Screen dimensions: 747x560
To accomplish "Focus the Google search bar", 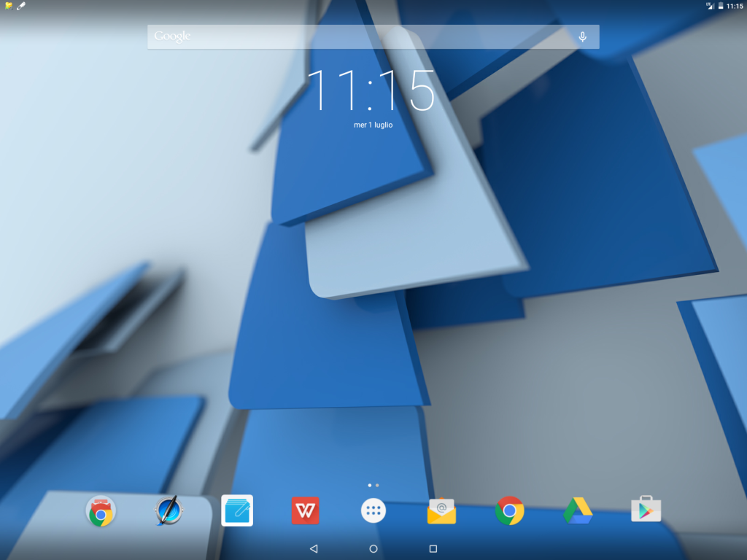I will [x=373, y=36].
